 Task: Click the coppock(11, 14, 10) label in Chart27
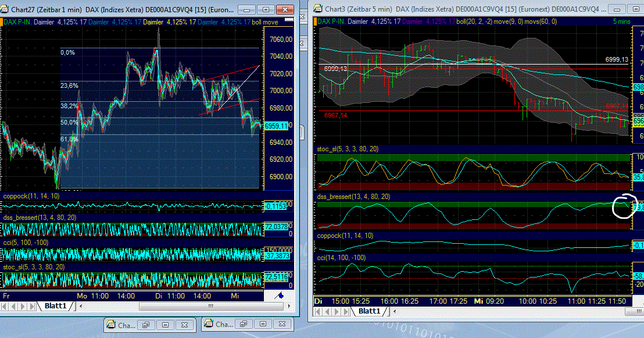click(31, 196)
